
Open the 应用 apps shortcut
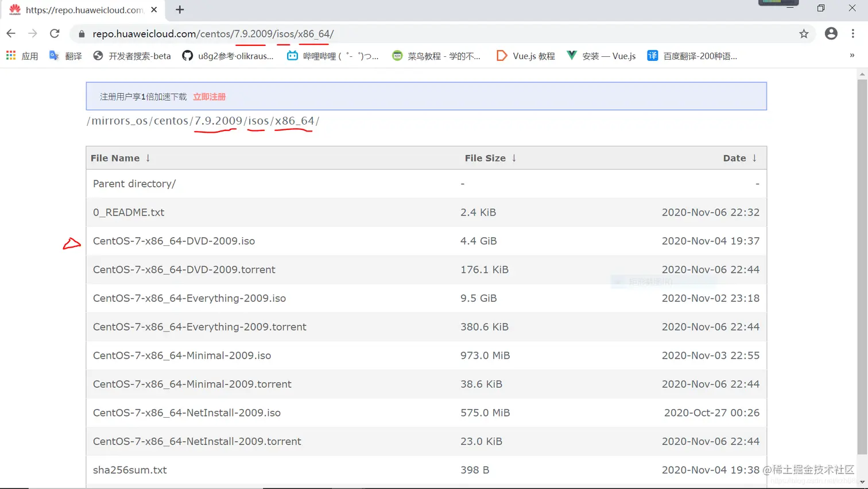click(22, 56)
